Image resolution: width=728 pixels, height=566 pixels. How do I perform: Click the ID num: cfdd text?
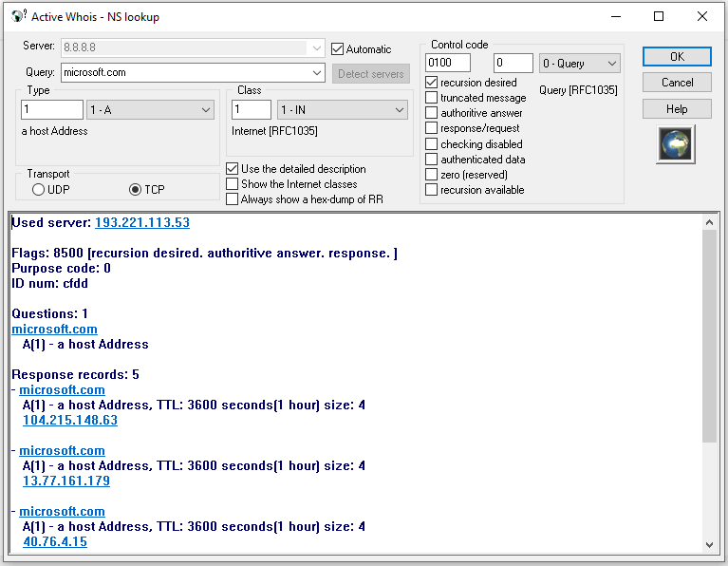pyautogui.click(x=49, y=283)
